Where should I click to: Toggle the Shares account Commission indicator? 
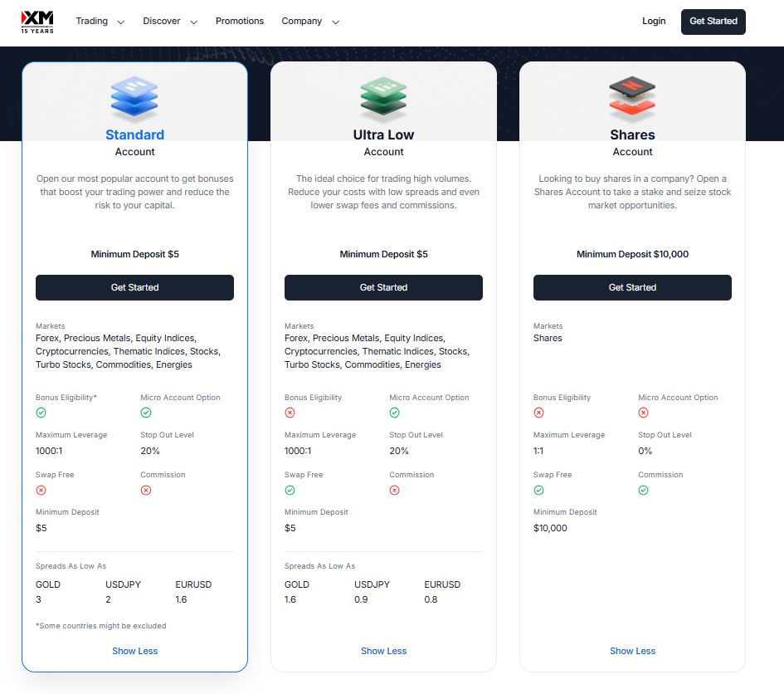(643, 490)
